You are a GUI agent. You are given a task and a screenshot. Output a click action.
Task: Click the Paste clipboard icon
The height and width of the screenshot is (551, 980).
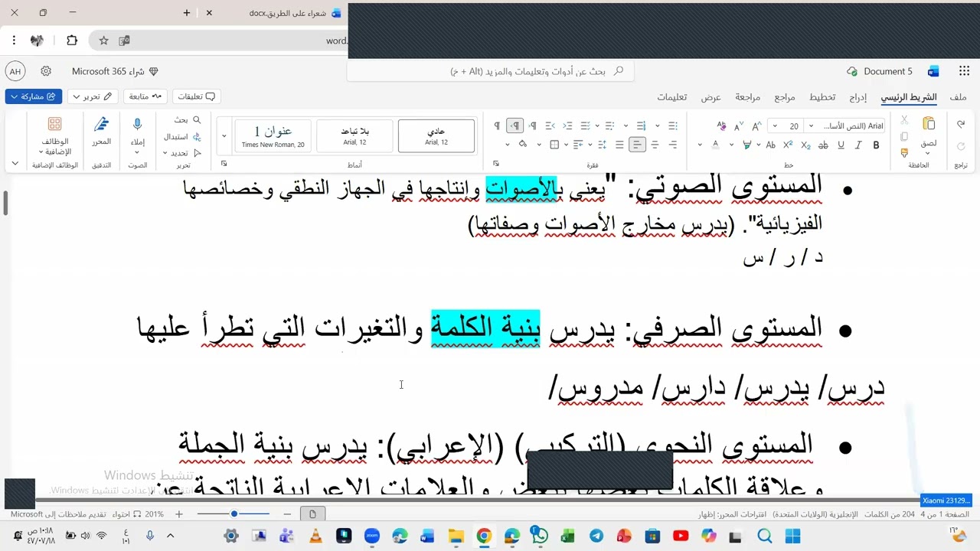pyautogui.click(x=929, y=125)
